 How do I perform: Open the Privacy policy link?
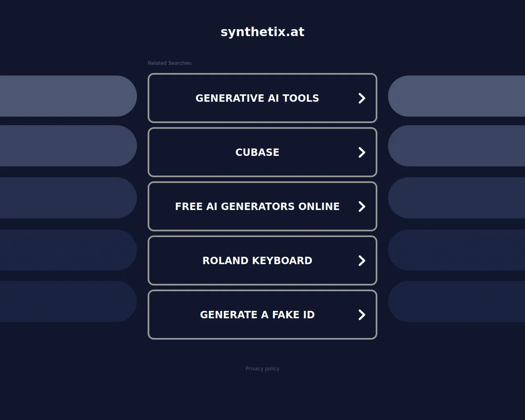[x=262, y=369]
